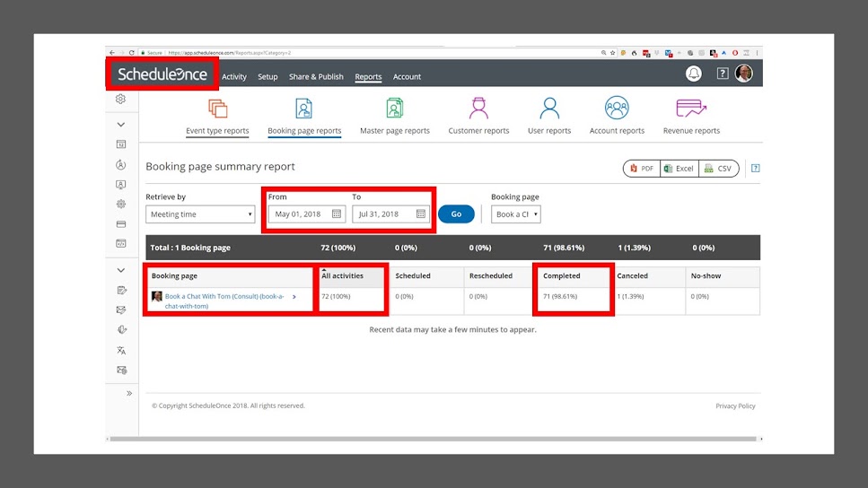The image size is (868, 488).
Task: Select User reports
Action: (549, 117)
